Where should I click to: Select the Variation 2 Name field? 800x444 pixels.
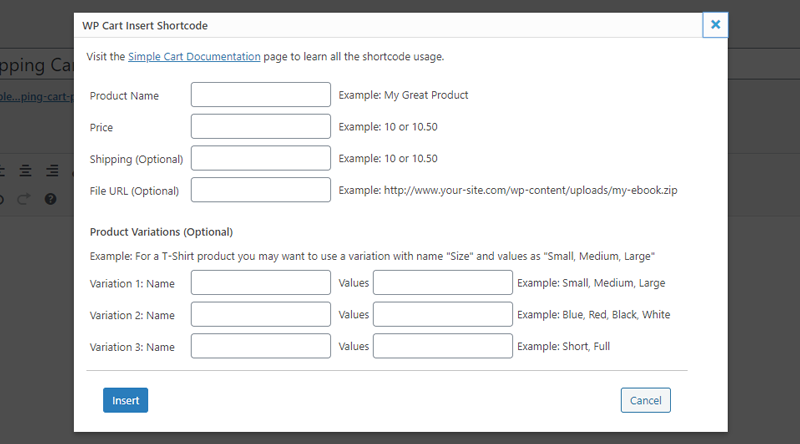pyautogui.click(x=261, y=314)
